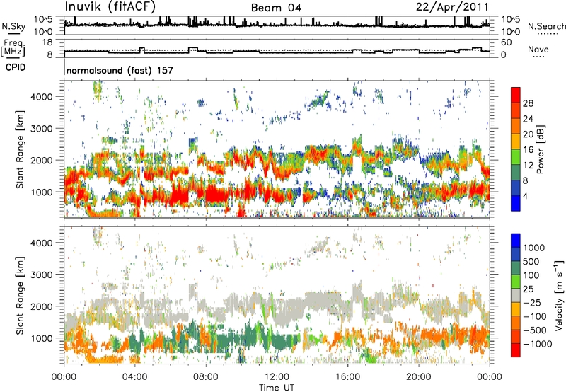This screenshot has height=392, width=566.
Task: Click the '16:00' time axis label
Action: tap(347, 377)
